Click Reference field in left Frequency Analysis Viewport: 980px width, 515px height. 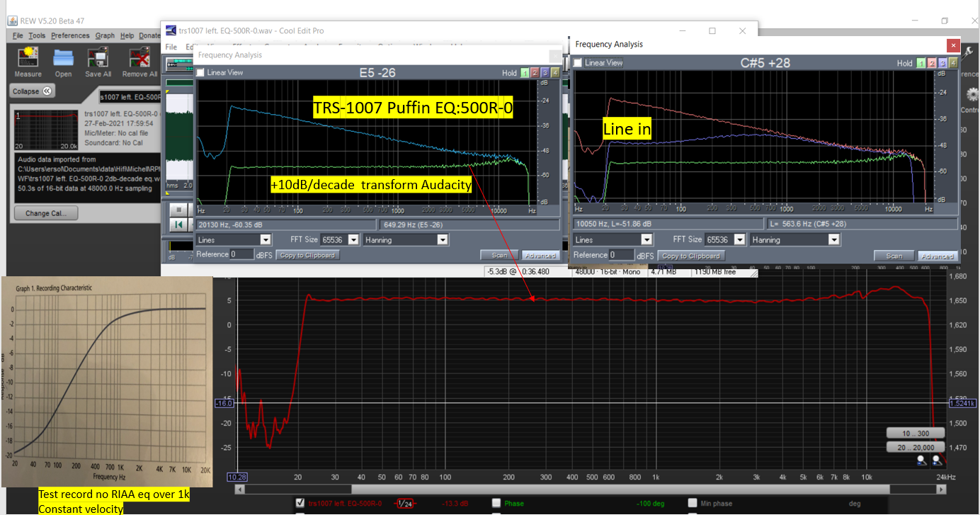click(241, 254)
